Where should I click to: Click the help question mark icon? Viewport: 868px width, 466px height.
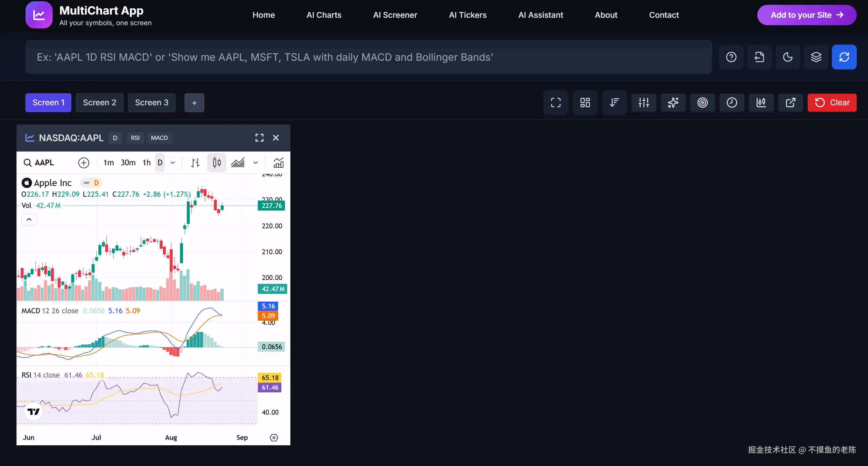click(x=731, y=57)
